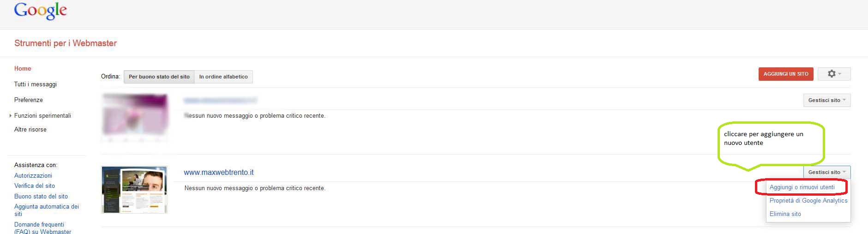Open Gestisci sito dropdown for blurred site

[826, 100]
